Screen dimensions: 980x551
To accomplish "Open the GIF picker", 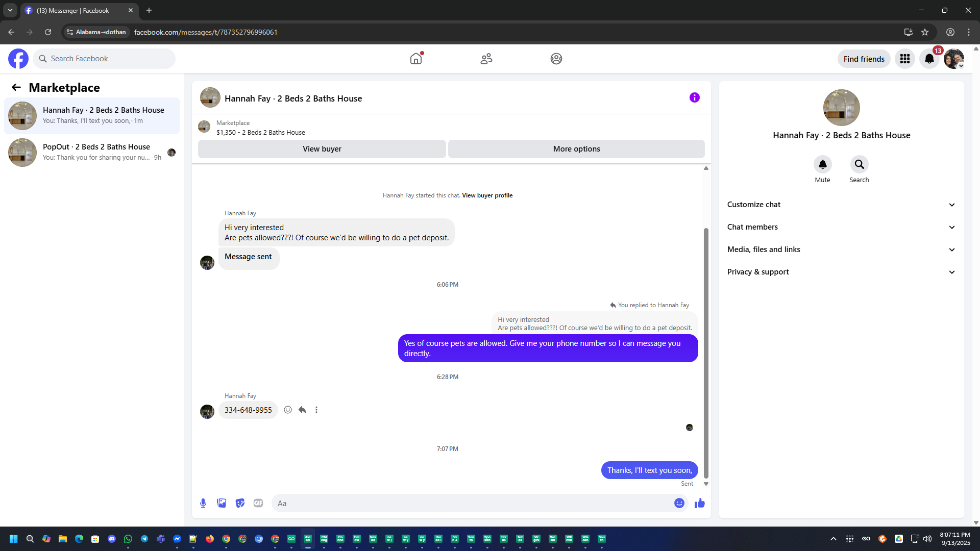I will pyautogui.click(x=258, y=503).
